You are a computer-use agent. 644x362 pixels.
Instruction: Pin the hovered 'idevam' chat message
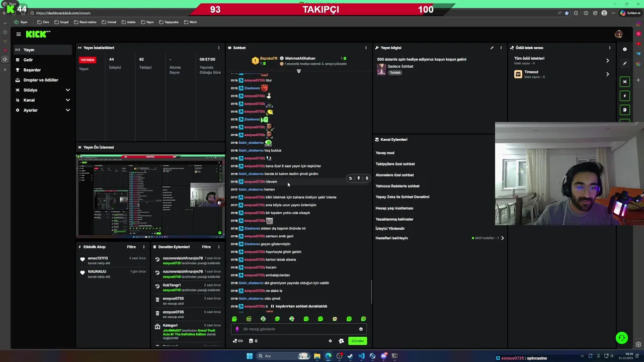pyautogui.click(x=358, y=178)
